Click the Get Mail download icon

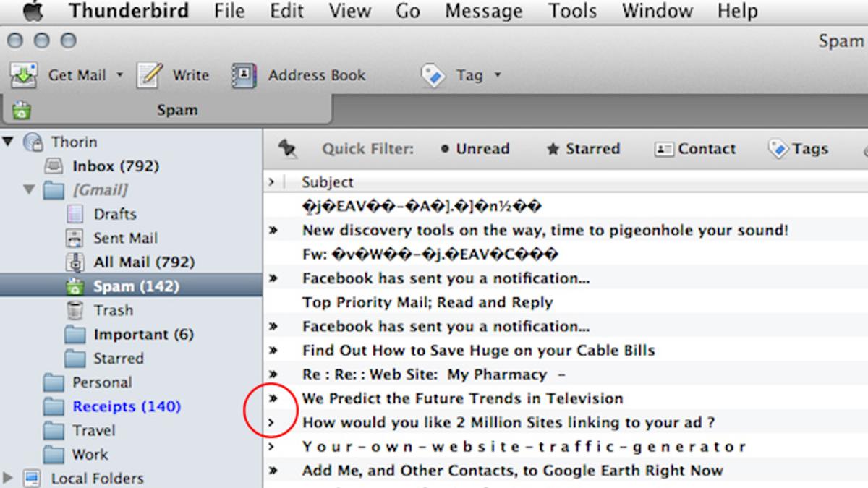(24, 75)
